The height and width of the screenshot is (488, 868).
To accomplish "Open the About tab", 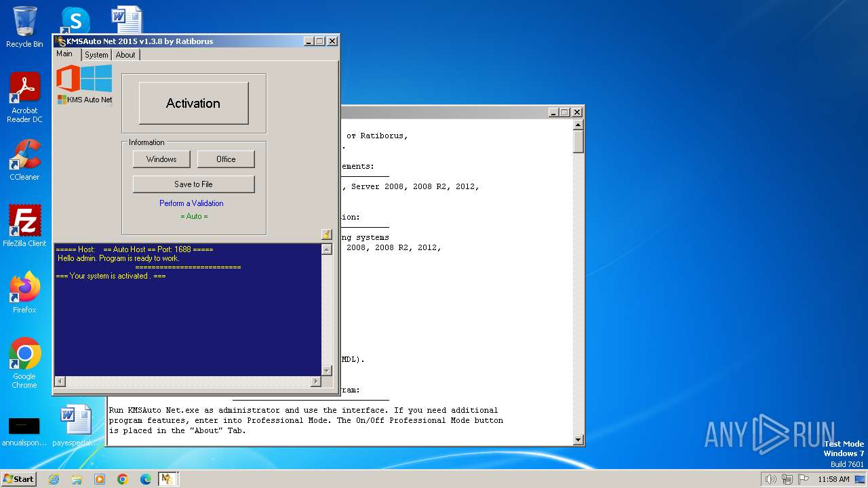I will pos(125,55).
